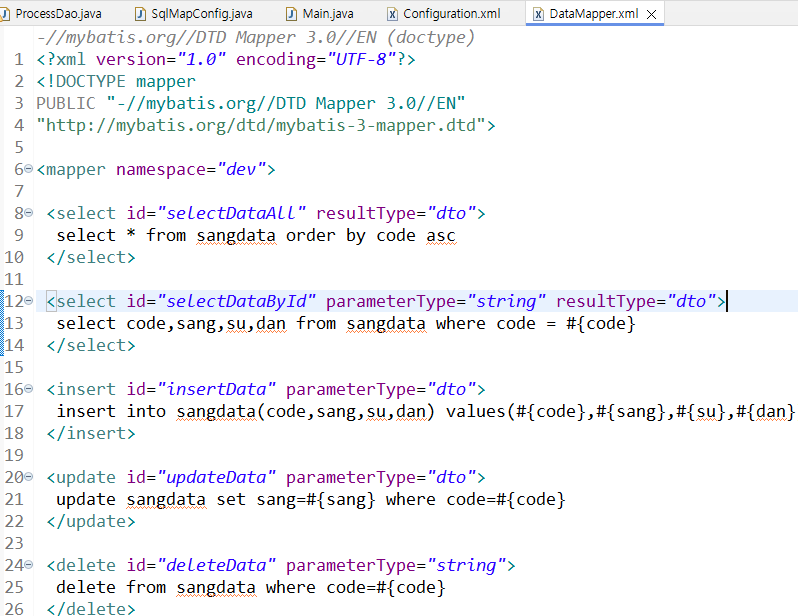Image resolution: width=798 pixels, height=616 pixels.
Task: Select the DataMapper.xml tab
Action: 593,14
